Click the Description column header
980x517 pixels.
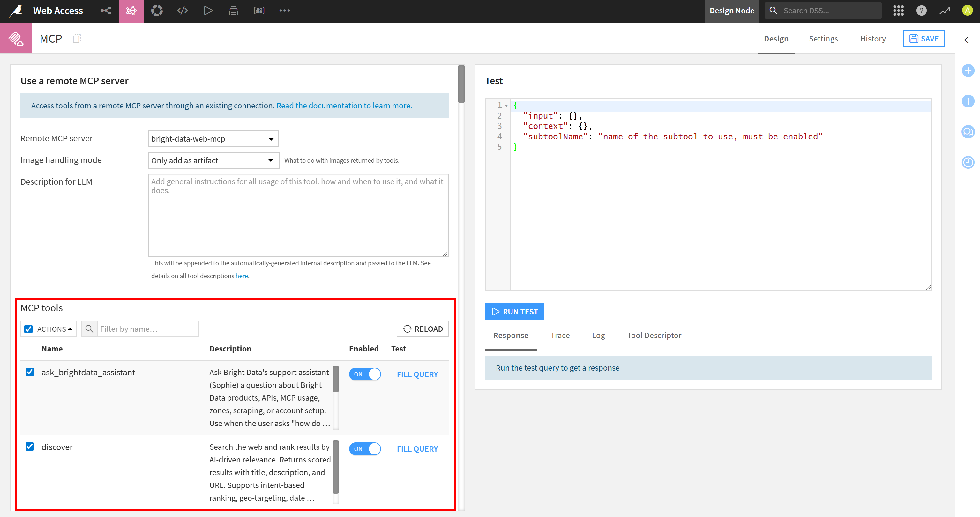point(230,349)
